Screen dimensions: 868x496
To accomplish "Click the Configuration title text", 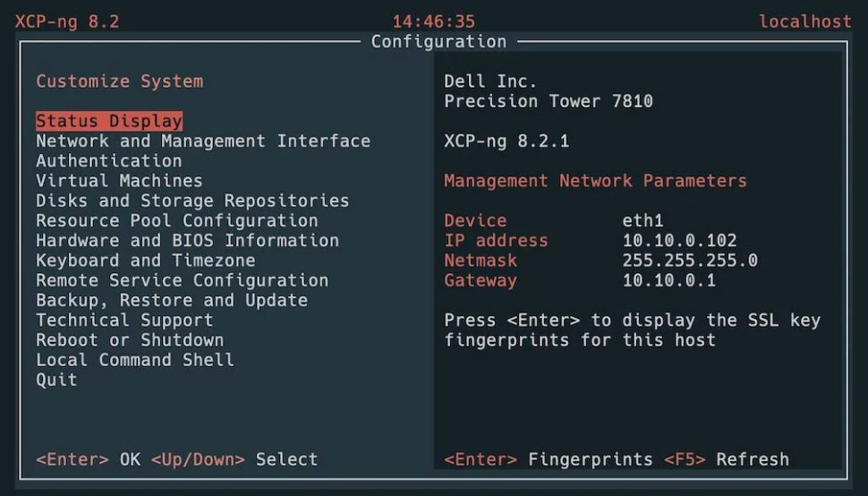I will (x=439, y=41).
